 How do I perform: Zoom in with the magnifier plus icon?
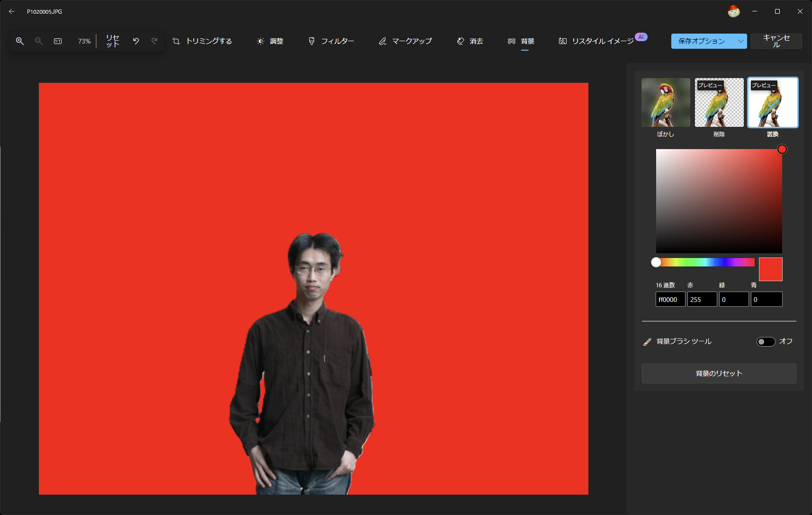(20, 41)
